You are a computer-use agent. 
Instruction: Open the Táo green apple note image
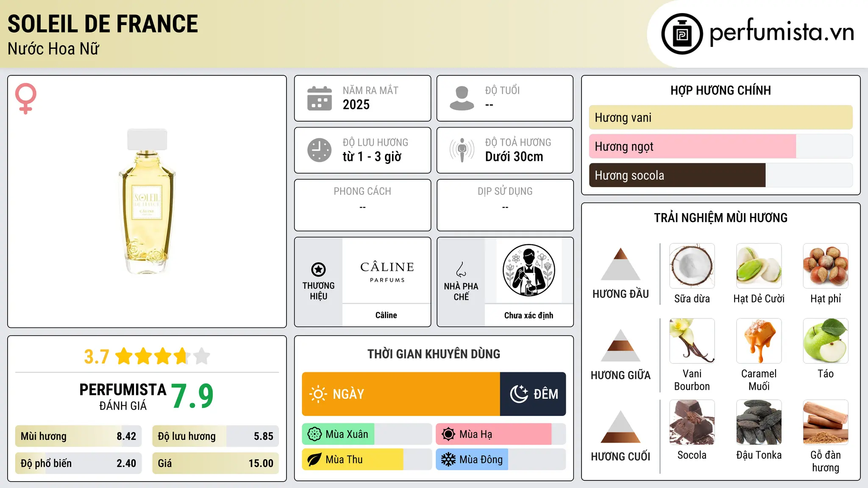(x=826, y=341)
